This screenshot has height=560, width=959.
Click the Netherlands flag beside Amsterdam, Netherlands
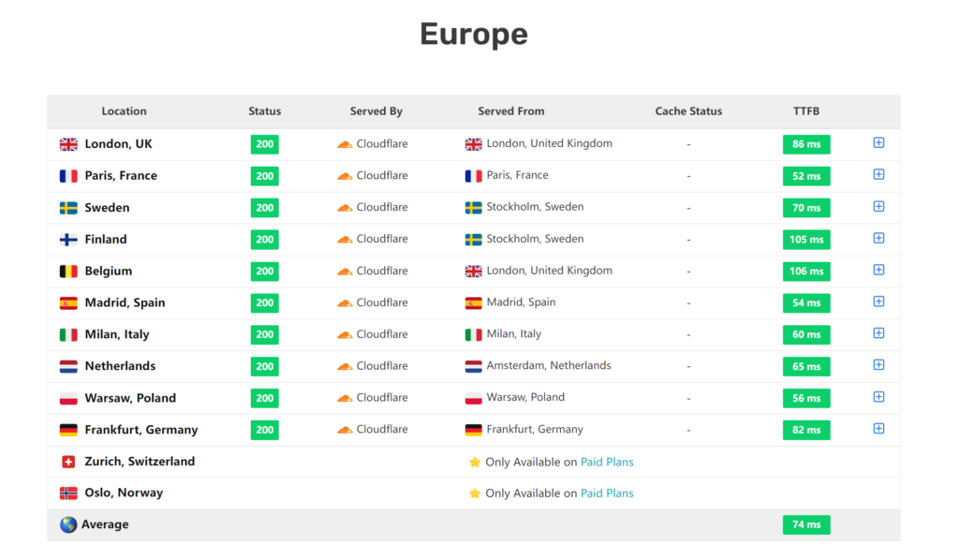[473, 366]
